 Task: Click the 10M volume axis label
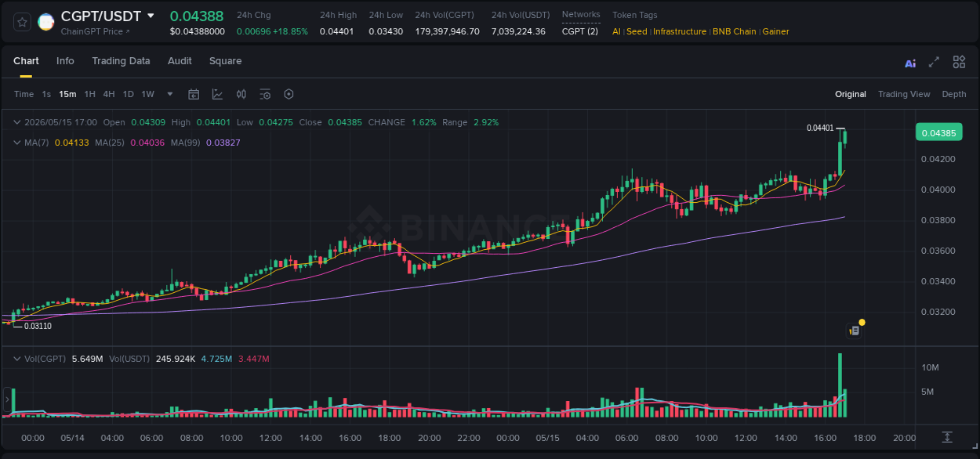(931, 367)
